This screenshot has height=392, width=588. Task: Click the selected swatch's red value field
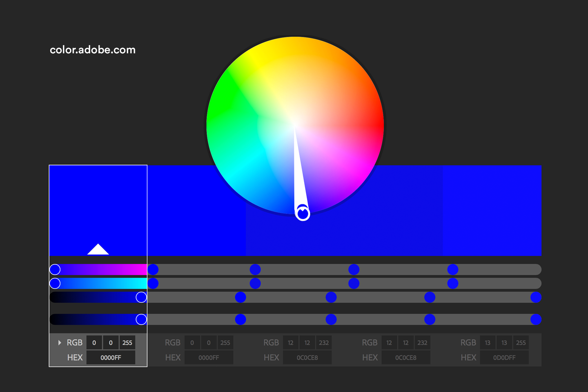click(x=94, y=343)
